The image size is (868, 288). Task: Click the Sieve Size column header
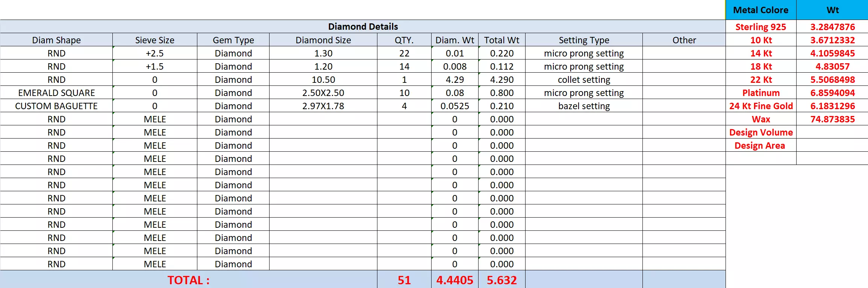click(x=155, y=40)
